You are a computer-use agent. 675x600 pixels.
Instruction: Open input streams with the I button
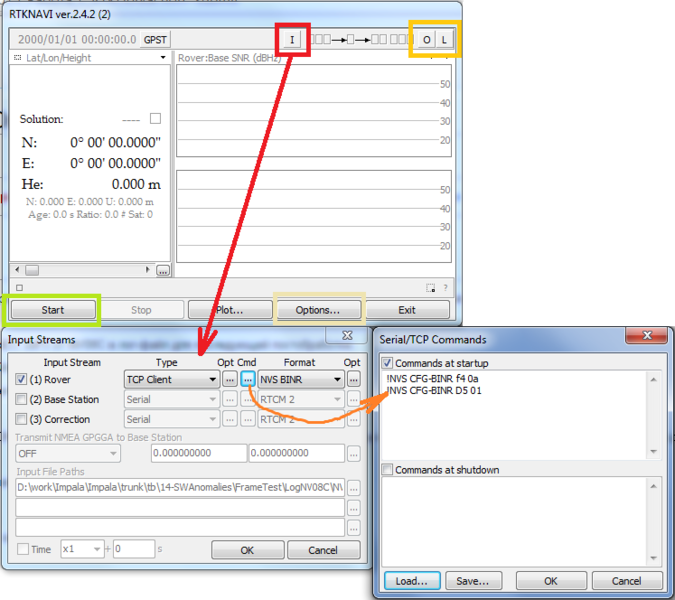click(292, 39)
